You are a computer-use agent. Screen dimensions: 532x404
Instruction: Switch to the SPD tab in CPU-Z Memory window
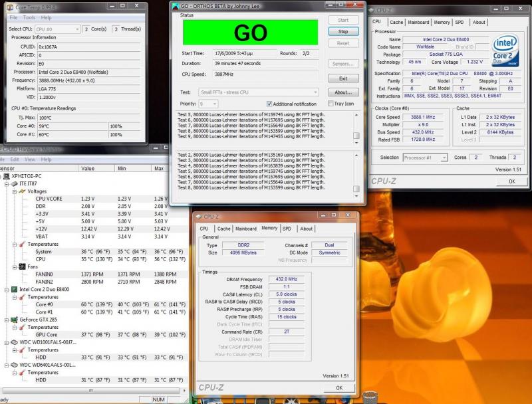click(287, 229)
